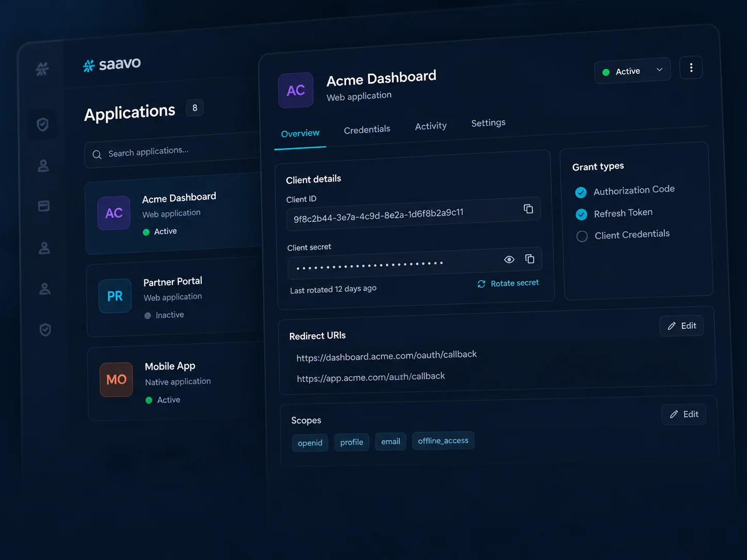Click the dim snowflake icon topping the sidebar

tap(42, 69)
